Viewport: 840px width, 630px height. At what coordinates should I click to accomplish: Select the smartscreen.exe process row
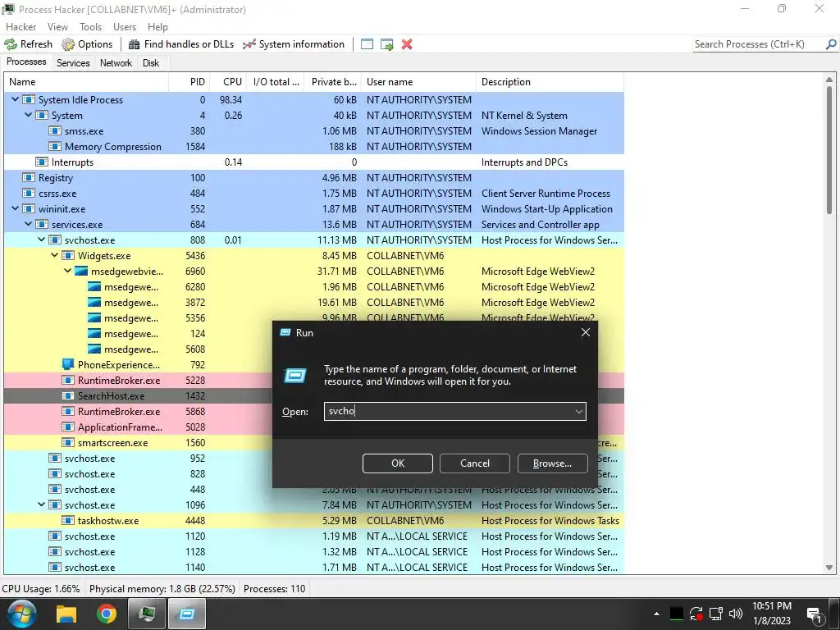click(x=314, y=442)
